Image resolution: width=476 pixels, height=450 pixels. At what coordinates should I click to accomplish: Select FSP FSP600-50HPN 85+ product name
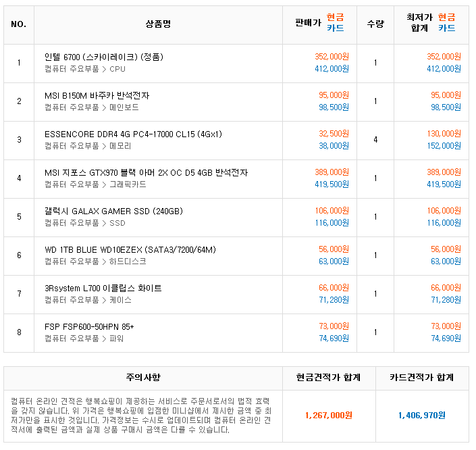tap(89, 327)
